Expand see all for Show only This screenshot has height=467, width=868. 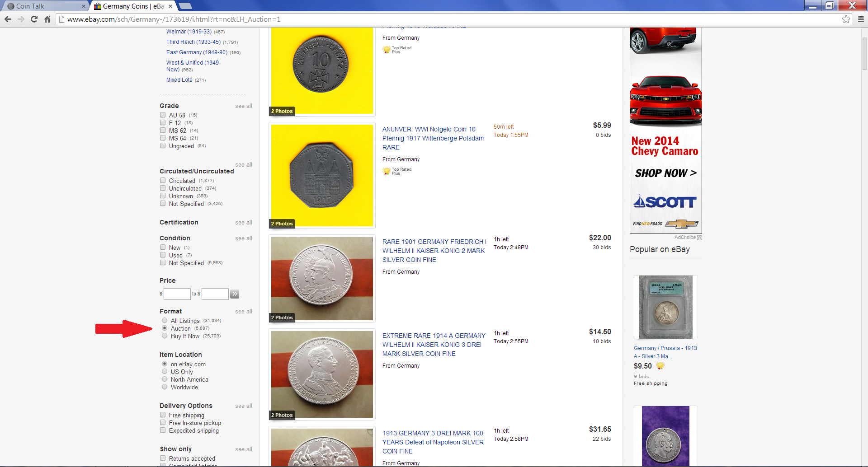(244, 449)
